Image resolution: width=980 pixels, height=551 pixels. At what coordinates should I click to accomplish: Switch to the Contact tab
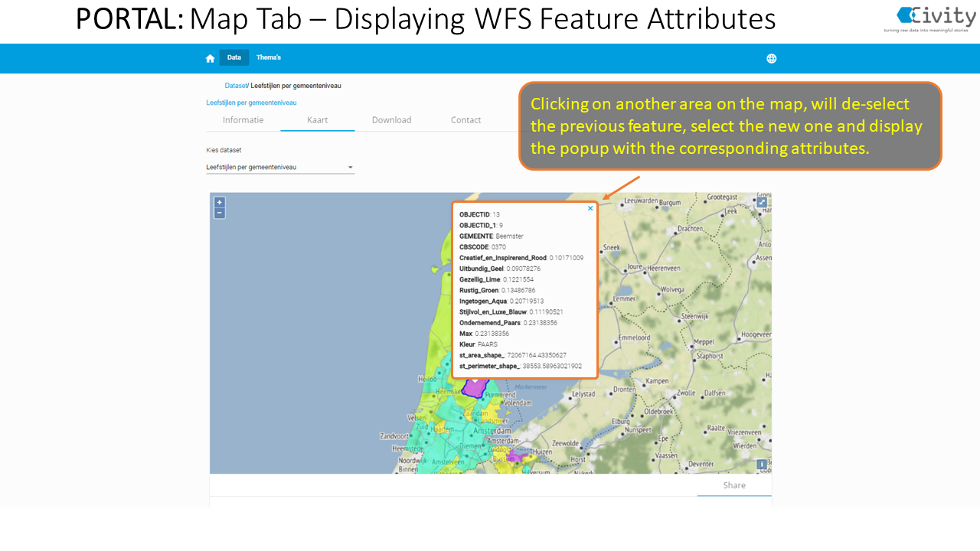(x=465, y=120)
